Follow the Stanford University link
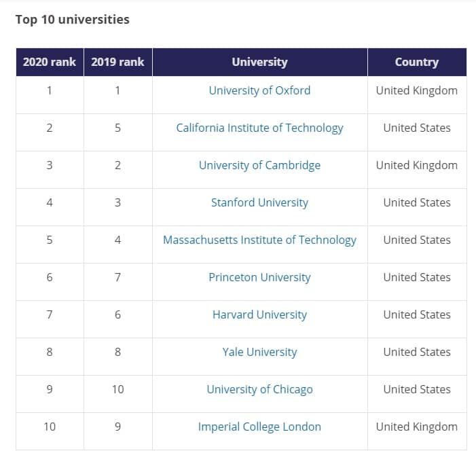The height and width of the screenshot is (468, 476). [x=259, y=202]
